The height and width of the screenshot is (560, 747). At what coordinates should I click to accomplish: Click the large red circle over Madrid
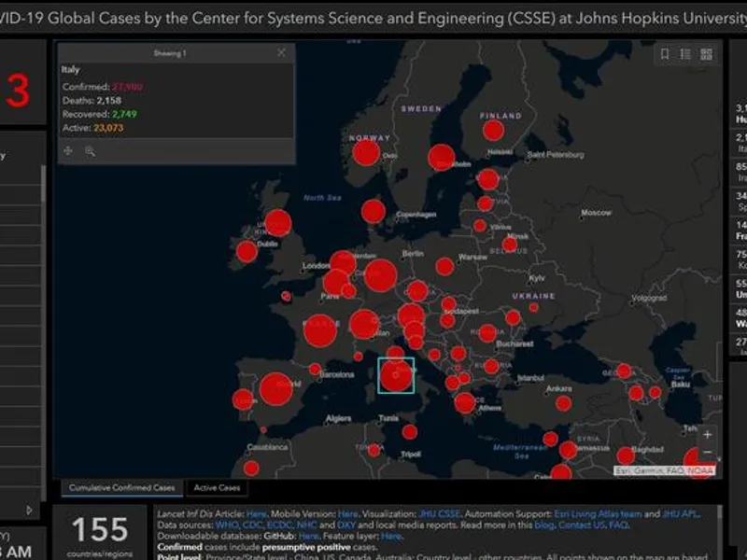point(275,388)
